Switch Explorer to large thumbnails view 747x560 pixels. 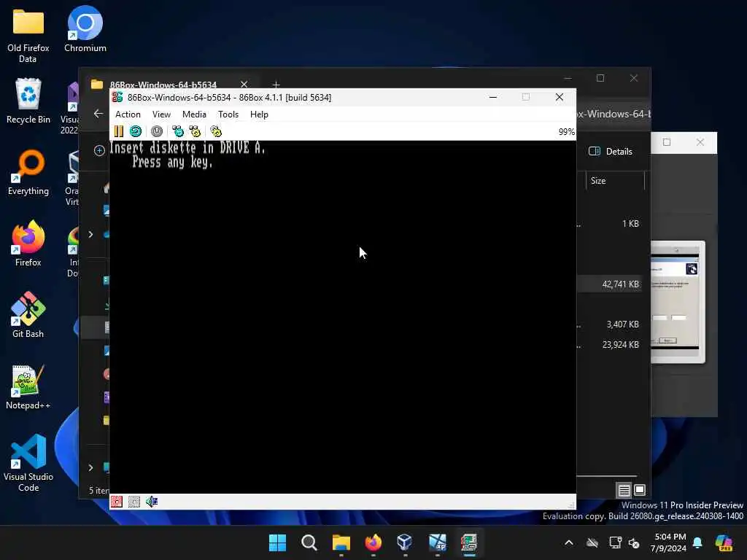640,490
